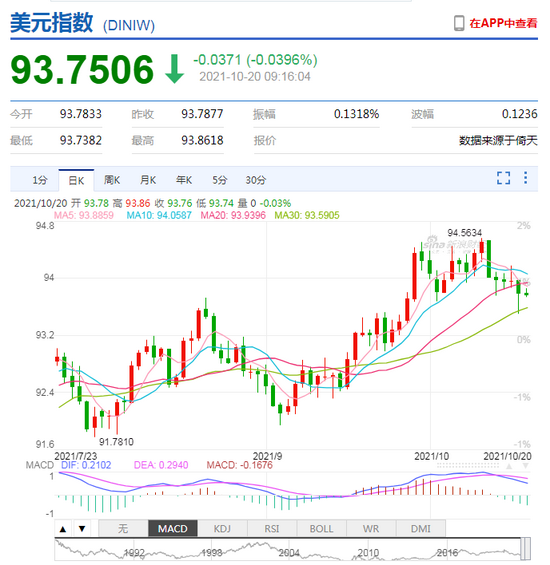Click the green down arrow by the price
Viewport: 550px width, 565px height.
(174, 69)
